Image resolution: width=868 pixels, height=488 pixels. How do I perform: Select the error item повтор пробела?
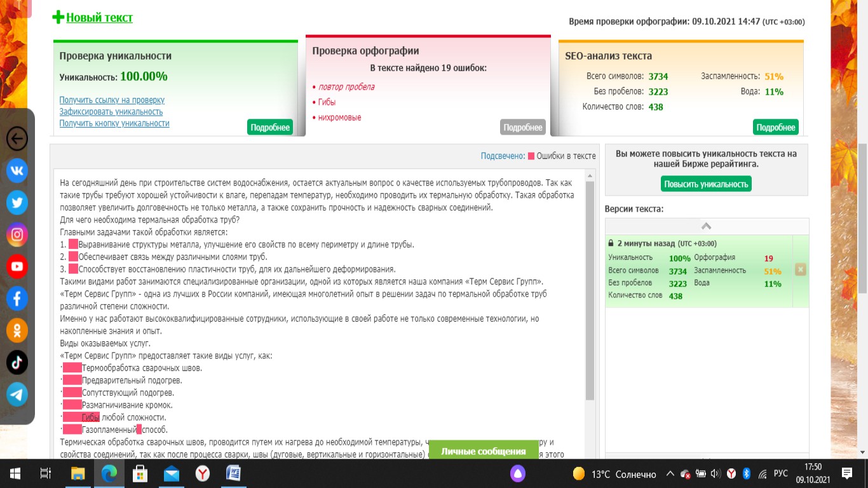click(346, 87)
